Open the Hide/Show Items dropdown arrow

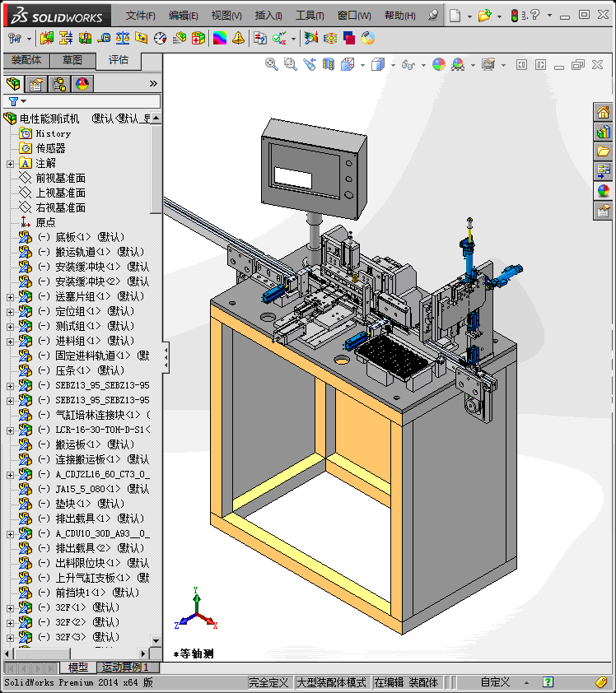423,65
